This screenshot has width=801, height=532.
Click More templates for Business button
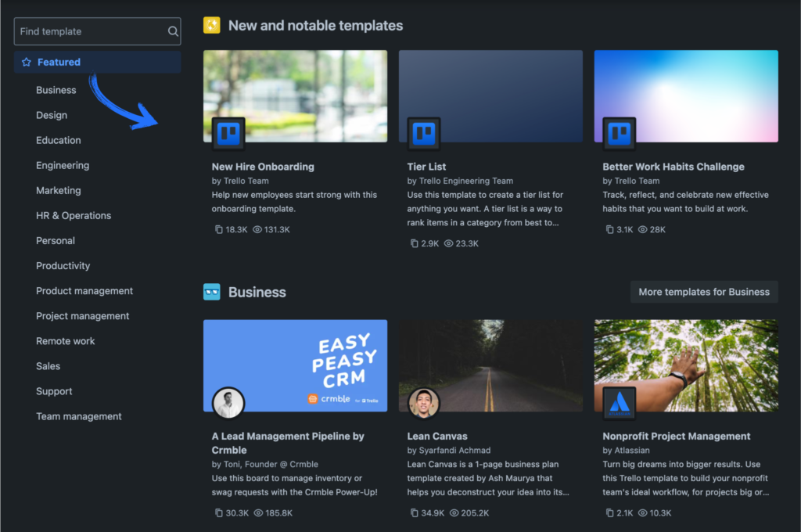click(704, 291)
